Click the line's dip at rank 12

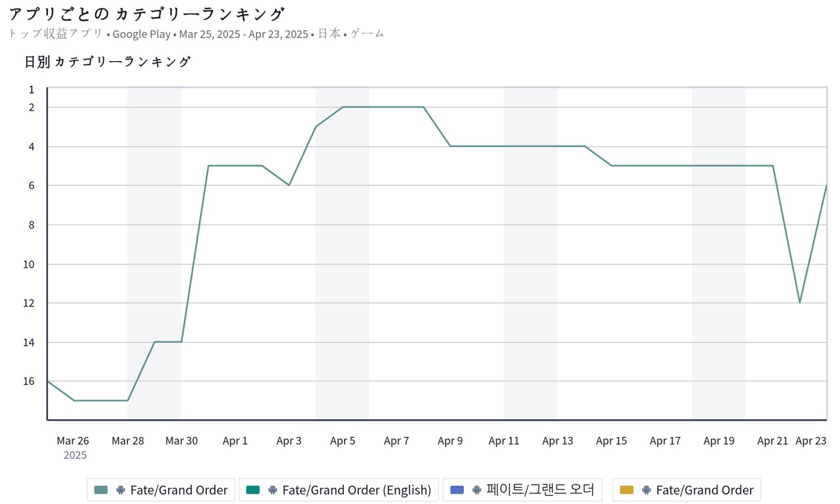(799, 303)
